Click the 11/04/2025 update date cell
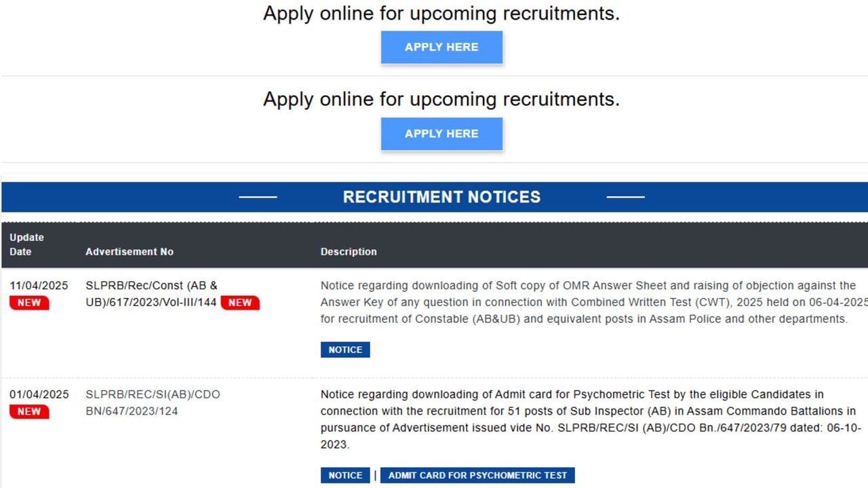The image size is (868, 488). [x=39, y=286]
